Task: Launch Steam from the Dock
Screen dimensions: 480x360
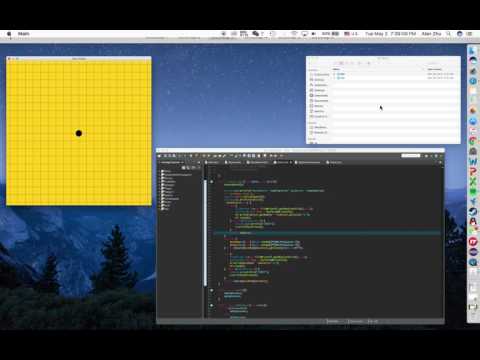Action: coord(473,212)
